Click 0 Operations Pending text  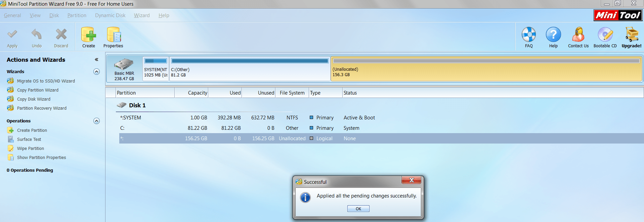[x=30, y=170]
